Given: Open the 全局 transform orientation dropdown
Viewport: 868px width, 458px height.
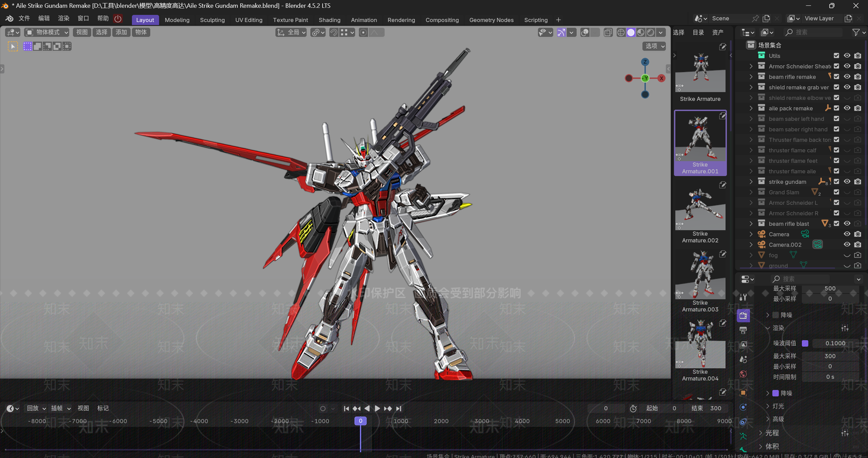Looking at the screenshot, I should [x=292, y=33].
